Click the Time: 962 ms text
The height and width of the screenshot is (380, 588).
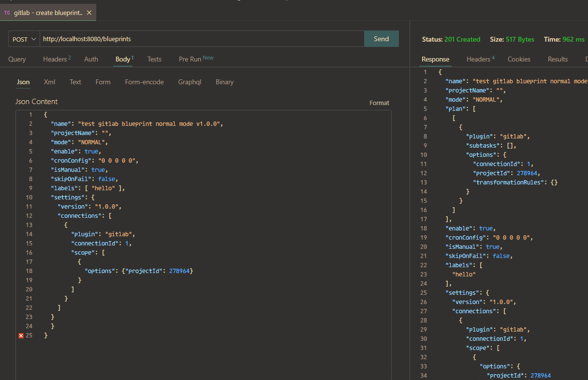[x=564, y=39]
